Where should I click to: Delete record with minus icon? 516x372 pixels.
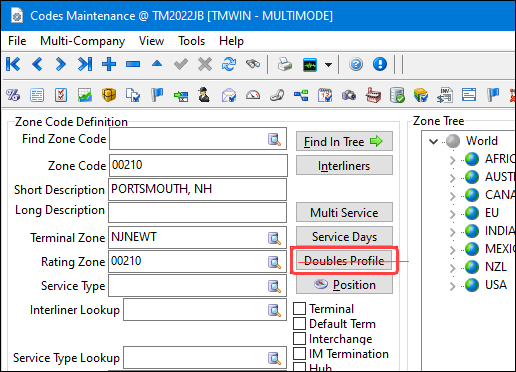(x=133, y=64)
